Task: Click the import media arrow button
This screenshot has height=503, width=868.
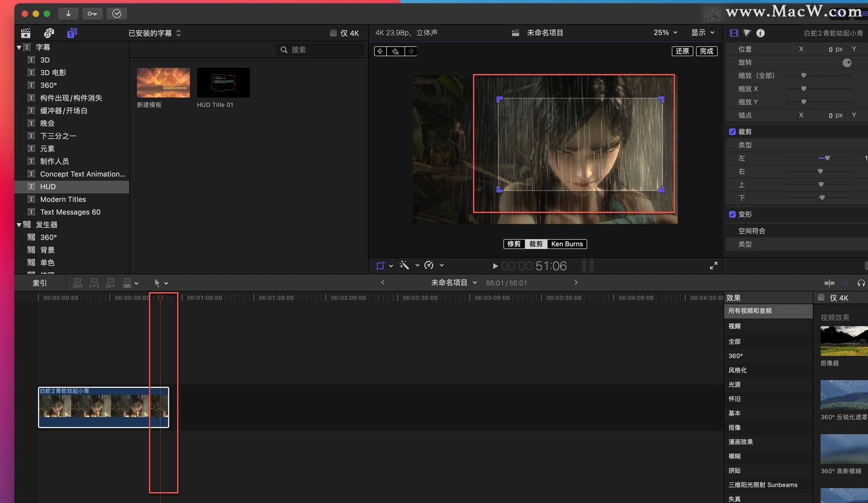Action: click(x=68, y=14)
